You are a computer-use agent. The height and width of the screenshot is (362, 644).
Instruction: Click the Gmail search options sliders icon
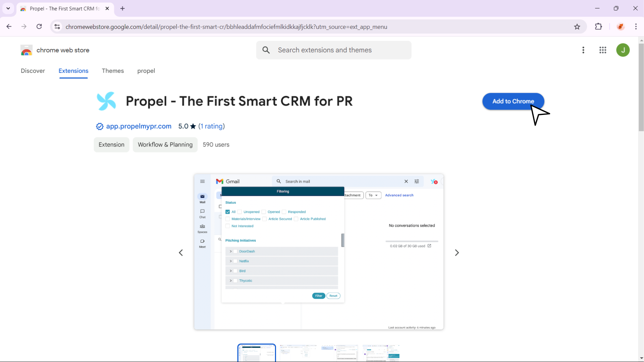pyautogui.click(x=417, y=181)
